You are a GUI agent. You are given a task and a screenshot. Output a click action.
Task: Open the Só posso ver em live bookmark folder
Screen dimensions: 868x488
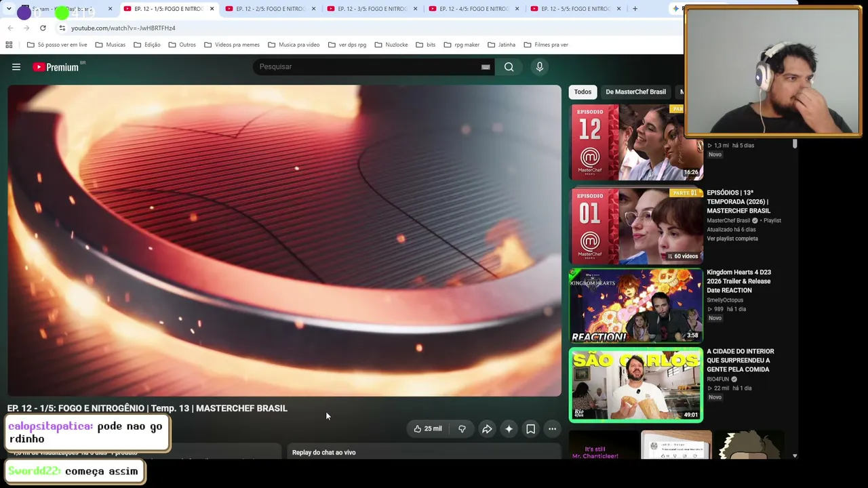tap(57, 45)
